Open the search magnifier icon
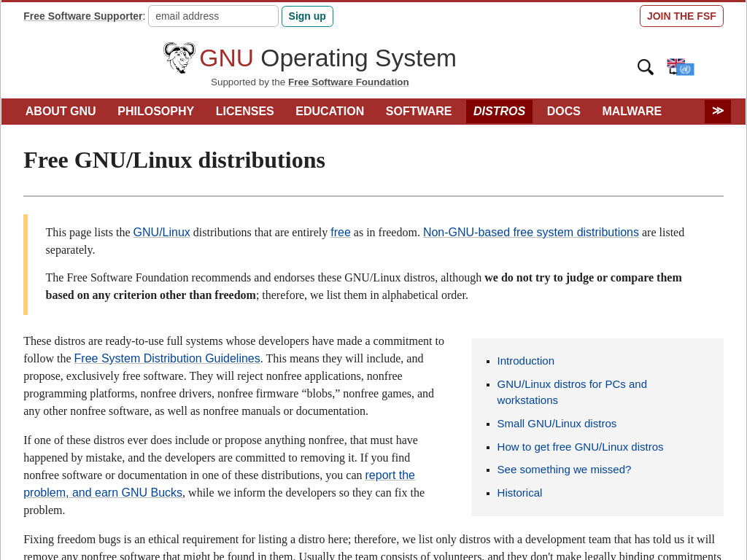The width and height of the screenshot is (747, 560). tap(645, 67)
